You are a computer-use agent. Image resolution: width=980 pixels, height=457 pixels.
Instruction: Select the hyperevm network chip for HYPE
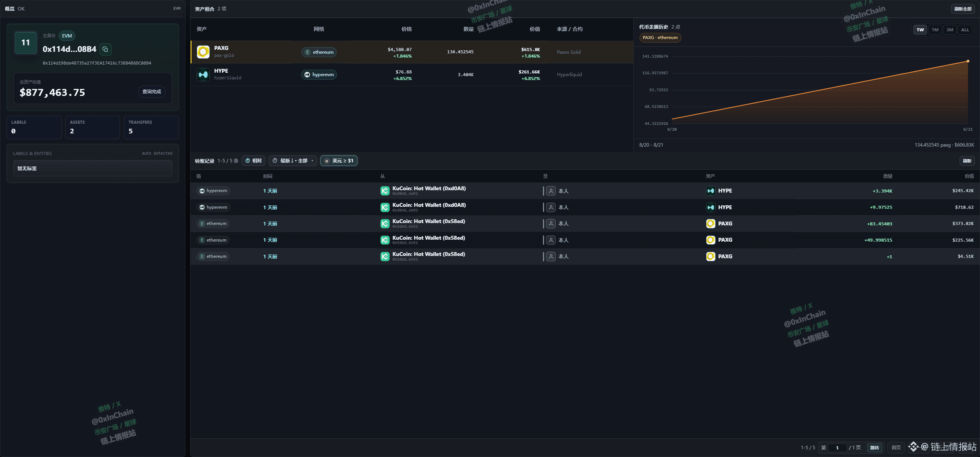coord(319,75)
